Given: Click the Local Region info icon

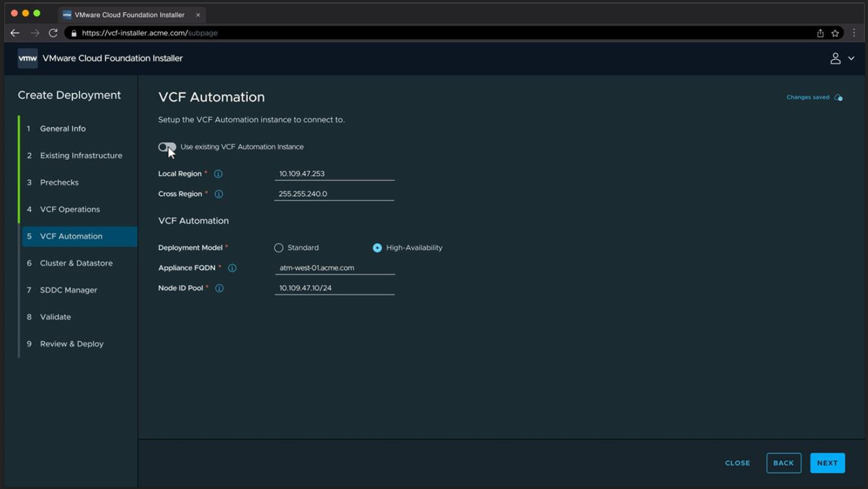Looking at the screenshot, I should pyautogui.click(x=218, y=174).
